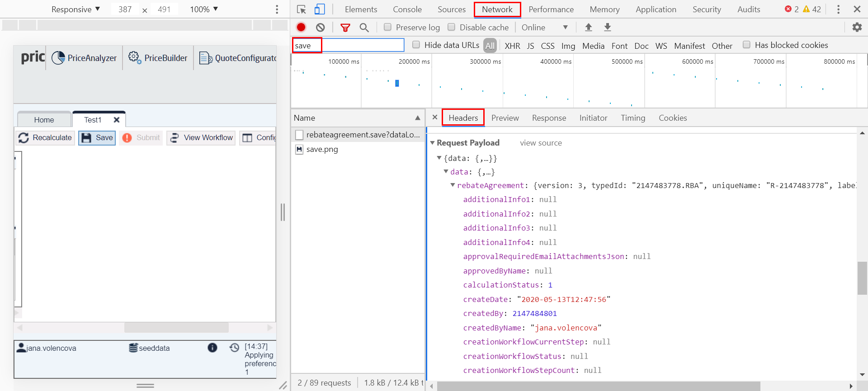The width and height of the screenshot is (868, 391).
Task: Open the Performance tab
Action: 551,9
